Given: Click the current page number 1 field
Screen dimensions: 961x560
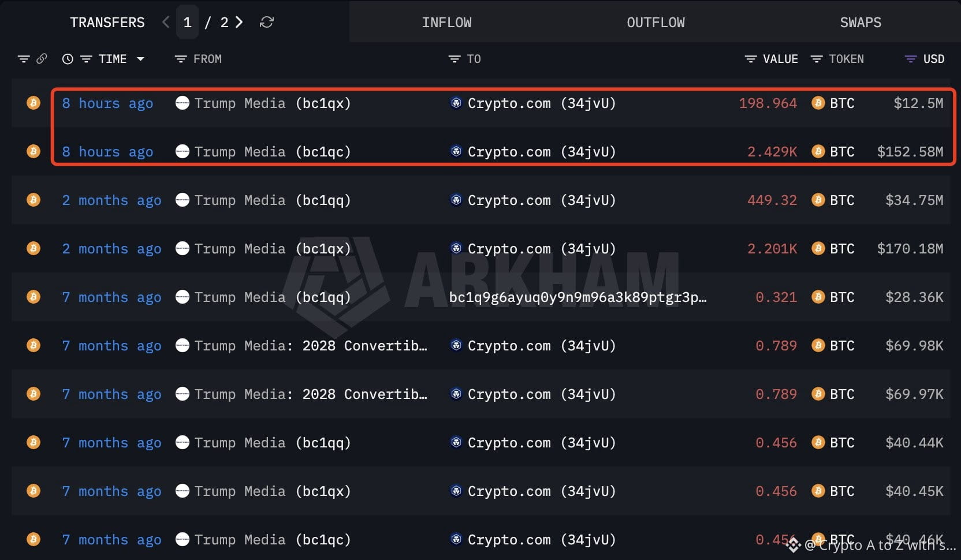Looking at the screenshot, I should [187, 22].
